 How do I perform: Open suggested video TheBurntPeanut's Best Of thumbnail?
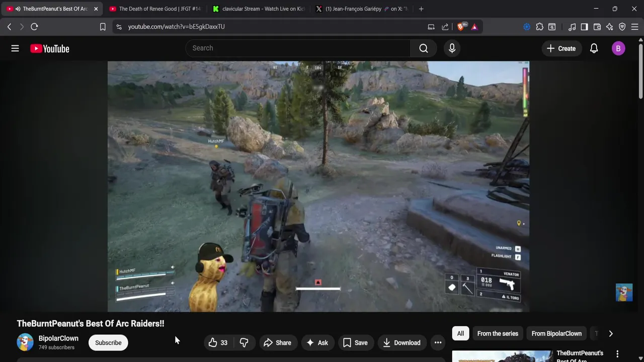pos(502,356)
